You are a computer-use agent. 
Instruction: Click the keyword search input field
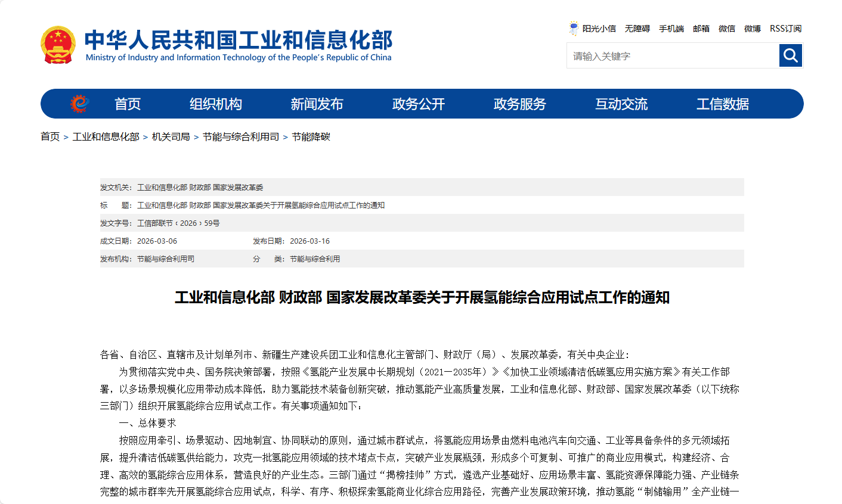(x=672, y=56)
